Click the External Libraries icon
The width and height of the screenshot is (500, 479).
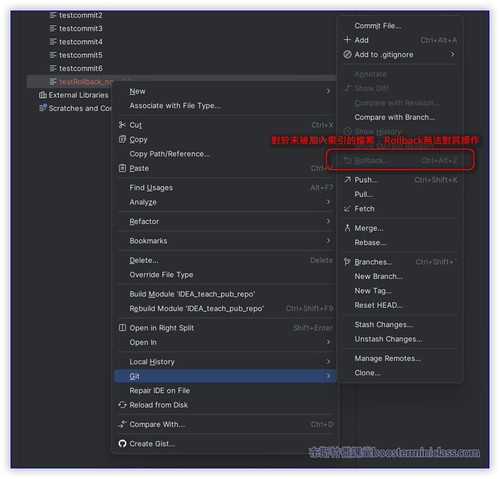(x=43, y=95)
